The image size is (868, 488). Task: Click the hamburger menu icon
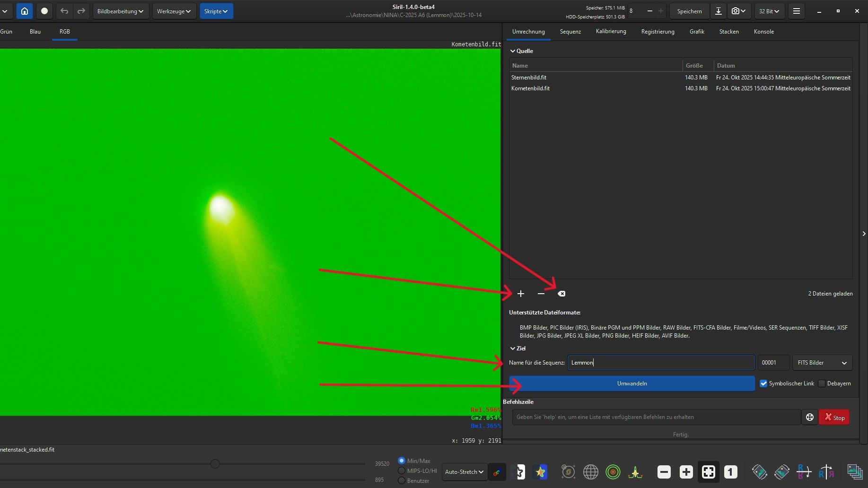(797, 11)
